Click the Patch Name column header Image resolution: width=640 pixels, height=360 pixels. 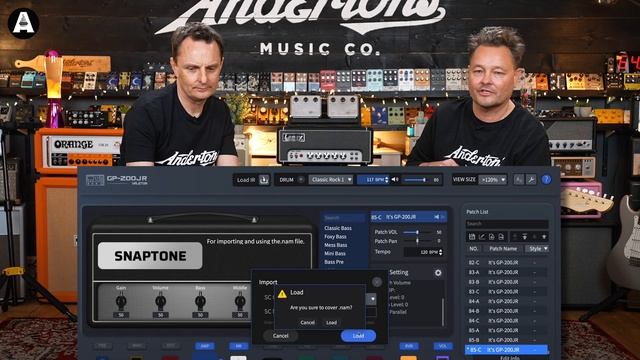pos(503,249)
